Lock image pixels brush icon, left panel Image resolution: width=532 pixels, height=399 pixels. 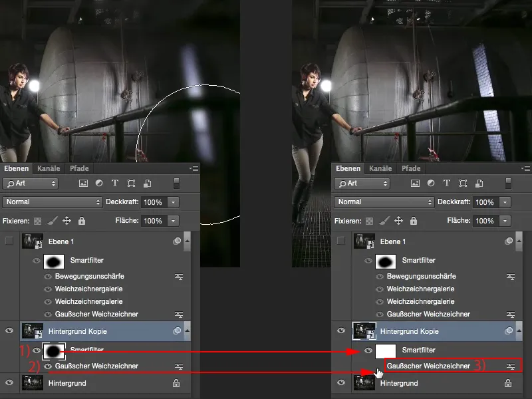(x=52, y=221)
